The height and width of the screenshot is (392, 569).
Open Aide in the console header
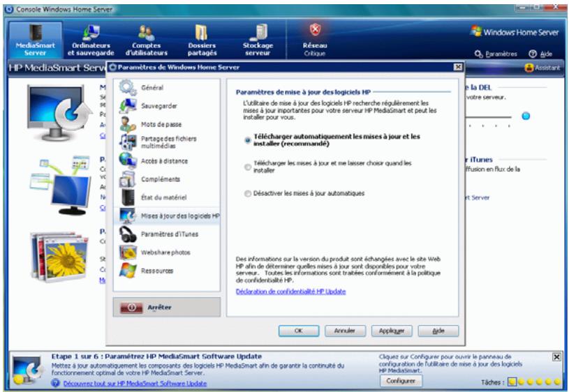pos(540,54)
